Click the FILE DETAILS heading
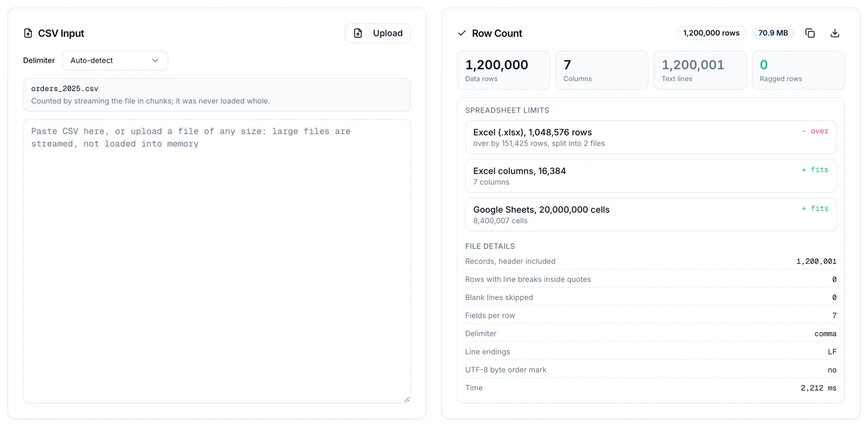Viewport: 868px width, 426px height. point(490,246)
